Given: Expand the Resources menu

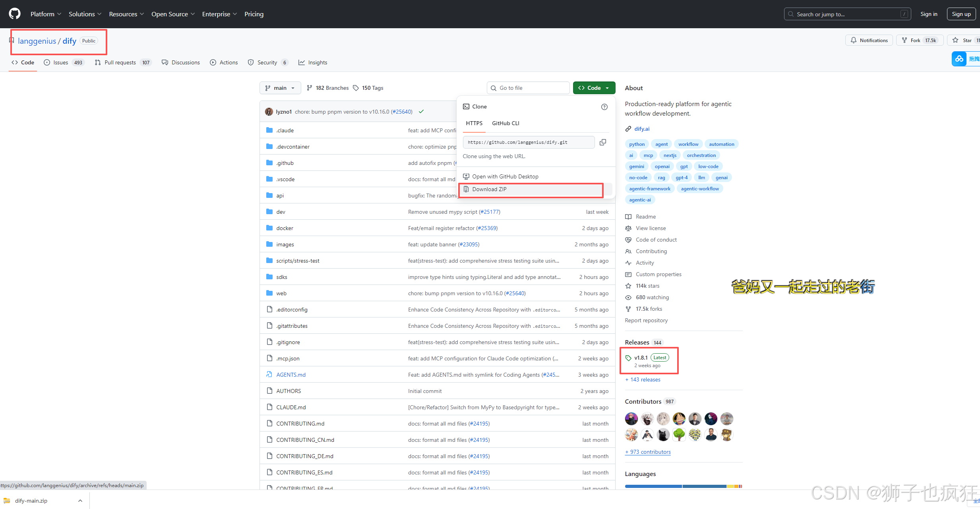Looking at the screenshot, I should point(126,14).
